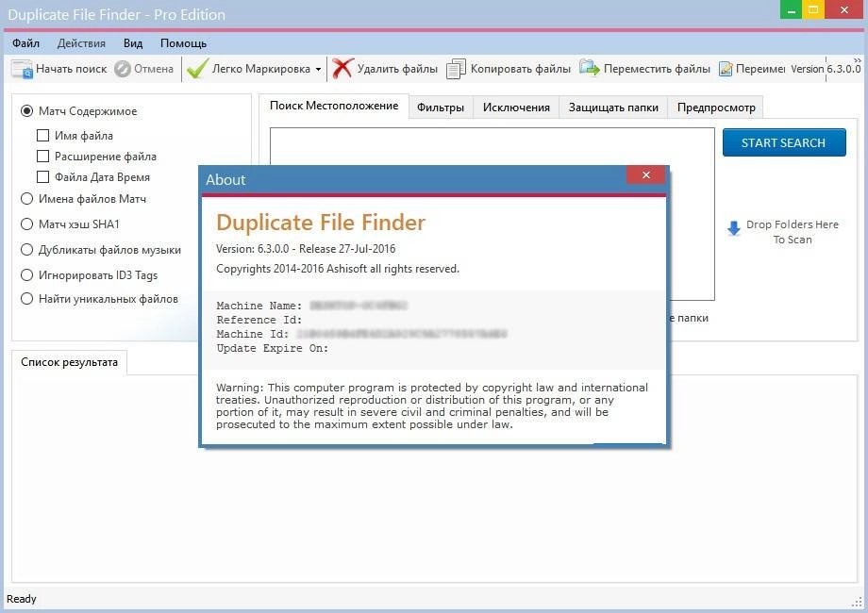Click the Machine Id label in About

tap(253, 334)
